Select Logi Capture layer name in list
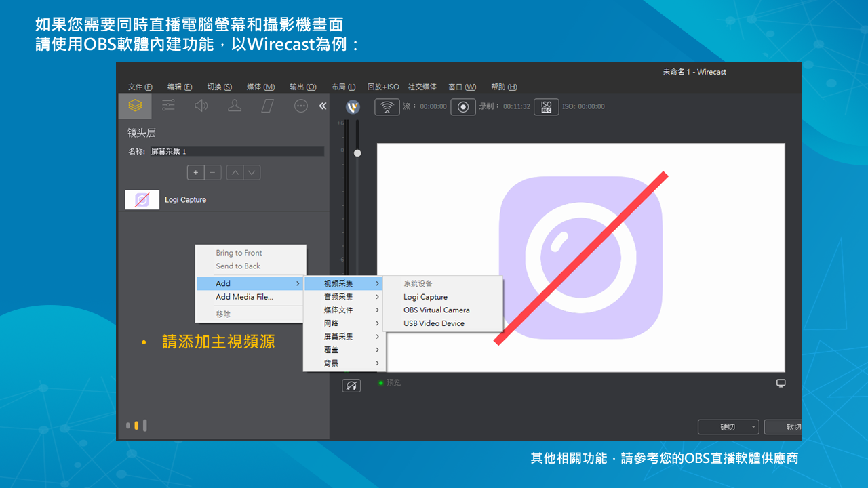The width and height of the screenshot is (868, 488). (185, 200)
